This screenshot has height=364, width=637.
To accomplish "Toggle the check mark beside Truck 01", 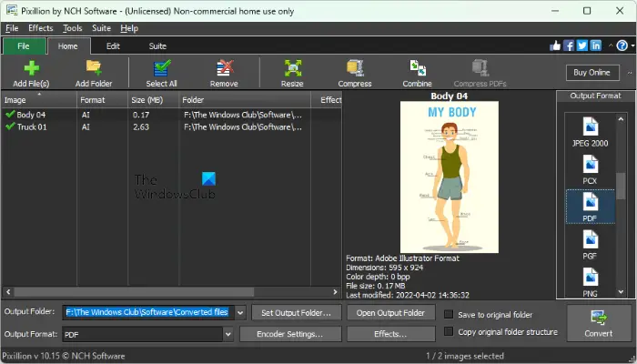I will (x=10, y=126).
